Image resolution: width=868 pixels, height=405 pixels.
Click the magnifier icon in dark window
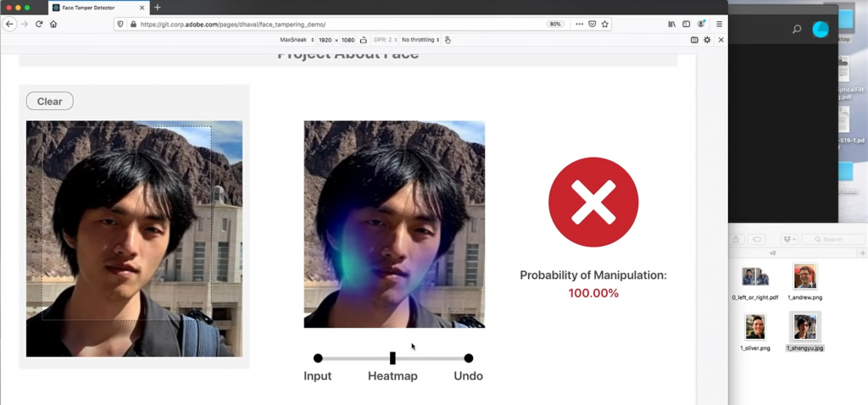click(x=797, y=30)
